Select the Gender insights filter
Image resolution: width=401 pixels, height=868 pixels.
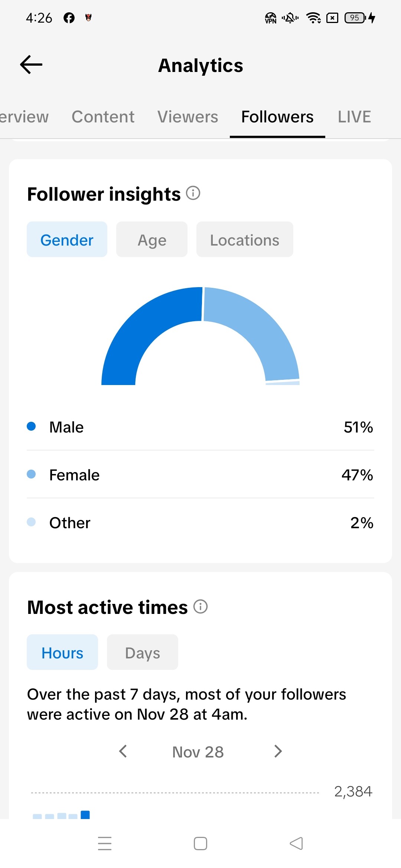(67, 240)
